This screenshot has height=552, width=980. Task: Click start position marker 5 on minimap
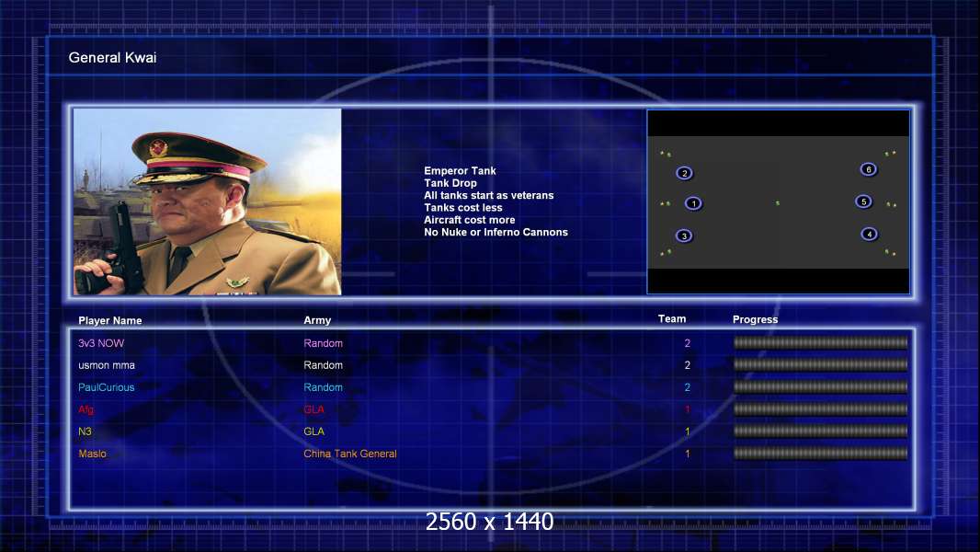point(864,201)
